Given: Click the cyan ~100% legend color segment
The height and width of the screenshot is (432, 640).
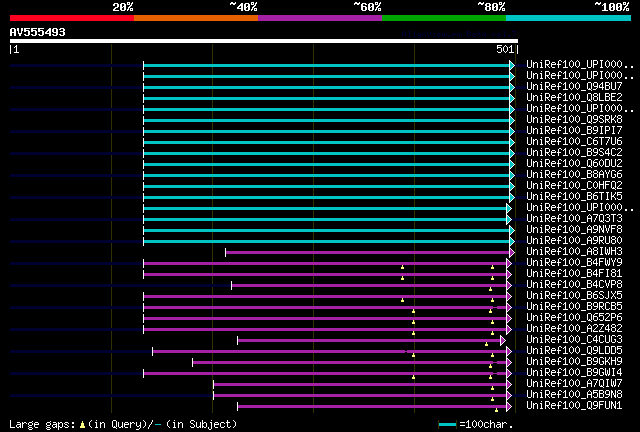Looking at the screenshot, I should (x=569, y=18).
